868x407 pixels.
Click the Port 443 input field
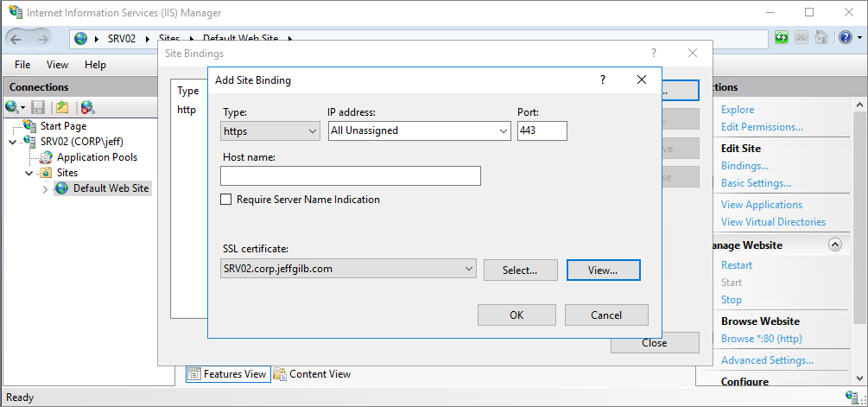pos(542,131)
